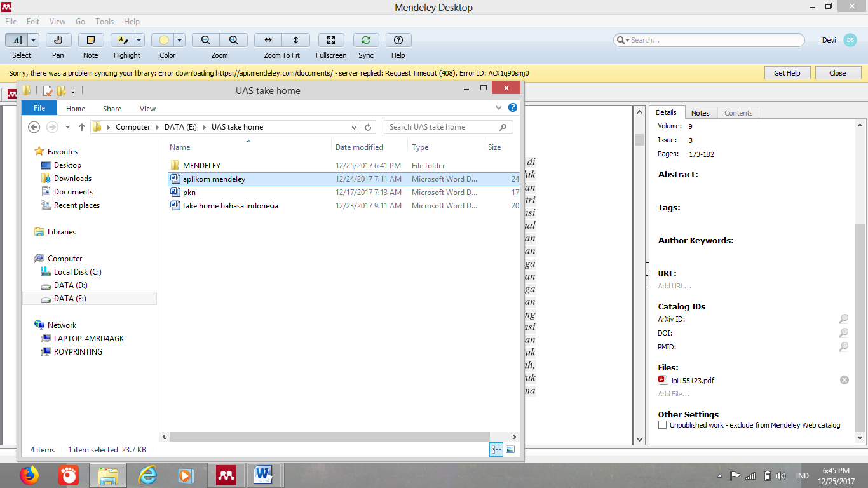Expand the Explorer ribbon chevron
The image size is (868, 488).
tap(499, 108)
